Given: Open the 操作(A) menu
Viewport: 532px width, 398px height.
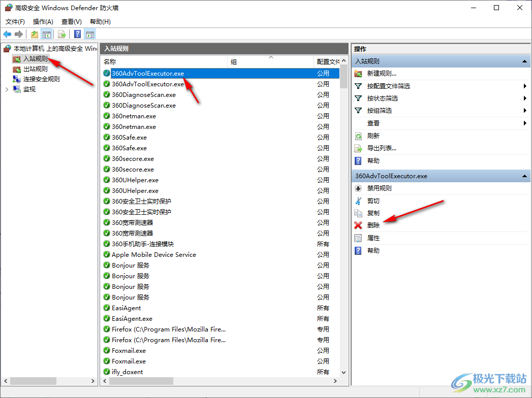Looking at the screenshot, I should coord(43,22).
